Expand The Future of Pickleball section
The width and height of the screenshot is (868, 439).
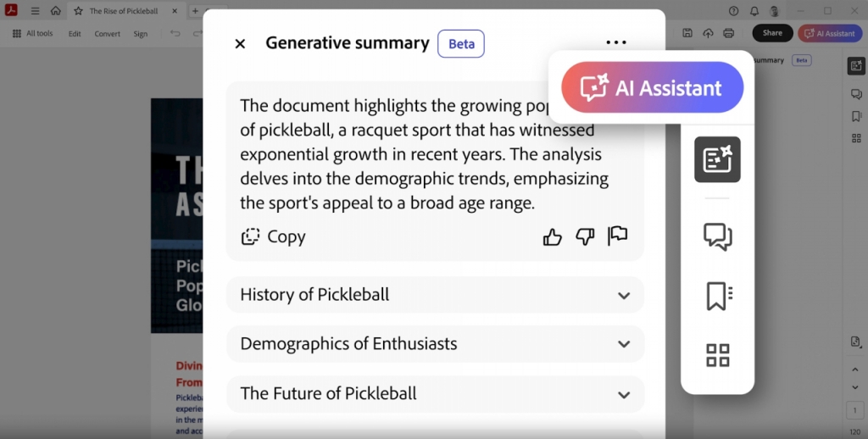(434, 394)
